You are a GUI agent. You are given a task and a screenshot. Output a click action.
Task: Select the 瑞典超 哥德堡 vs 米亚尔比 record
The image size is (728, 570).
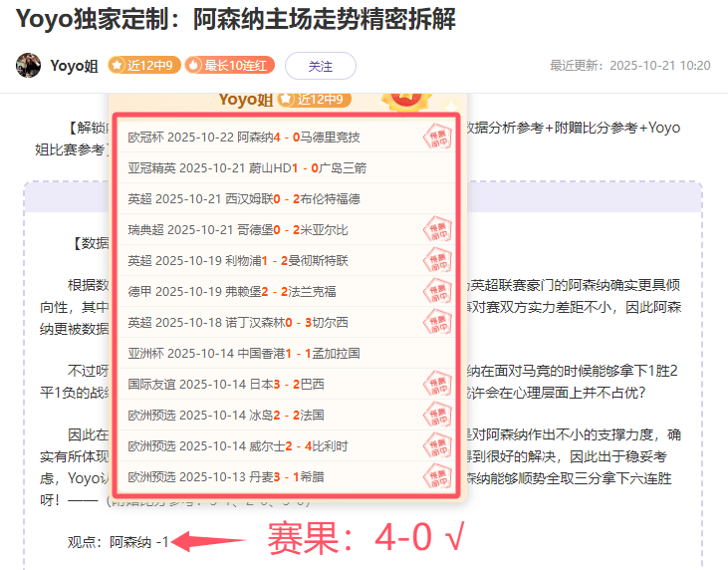click(238, 229)
